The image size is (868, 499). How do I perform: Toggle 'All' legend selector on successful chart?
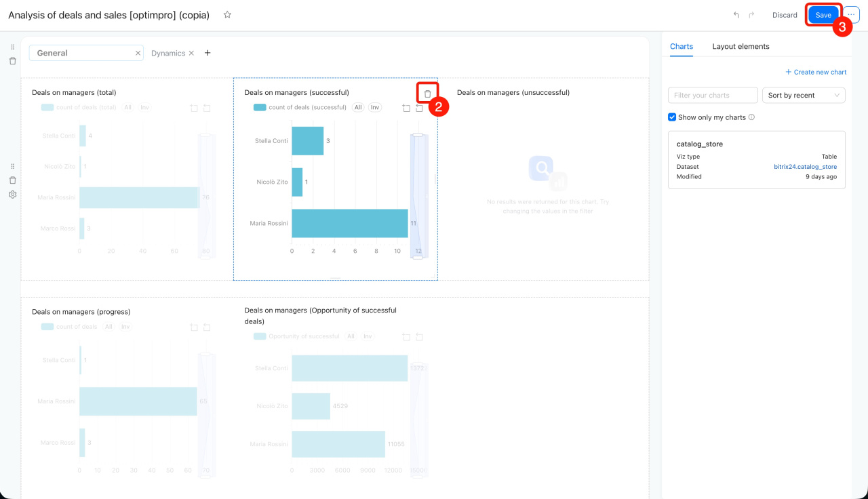[x=358, y=107]
